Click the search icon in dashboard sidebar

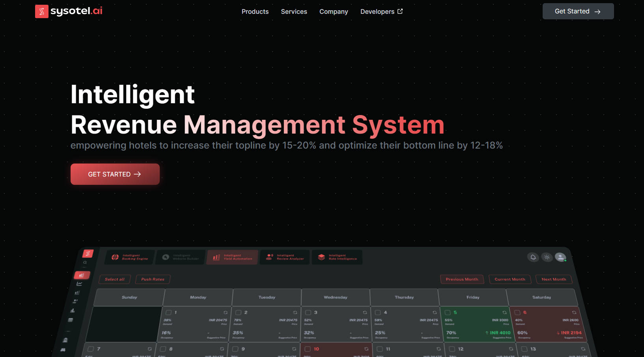pyautogui.click(x=85, y=262)
